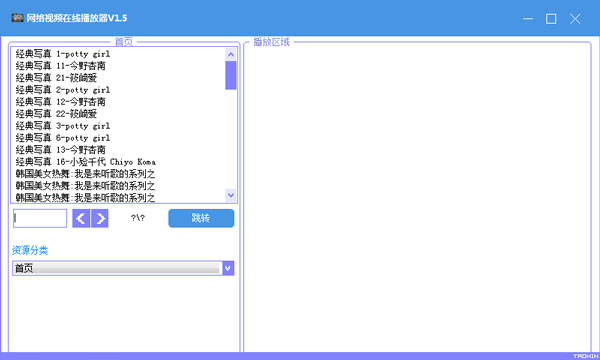This screenshot has width=600, height=360.
Task: Click the 跳转 jump button
Action: [201, 218]
